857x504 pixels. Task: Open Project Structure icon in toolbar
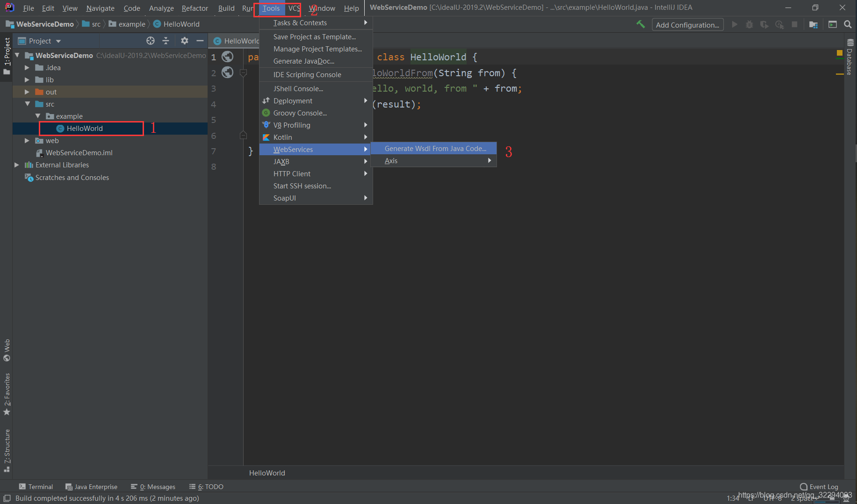pyautogui.click(x=814, y=24)
